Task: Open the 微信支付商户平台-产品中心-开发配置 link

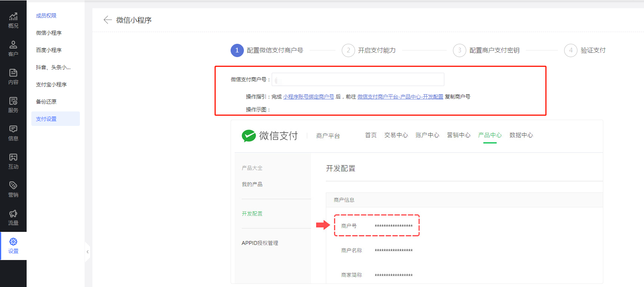Action: click(400, 97)
